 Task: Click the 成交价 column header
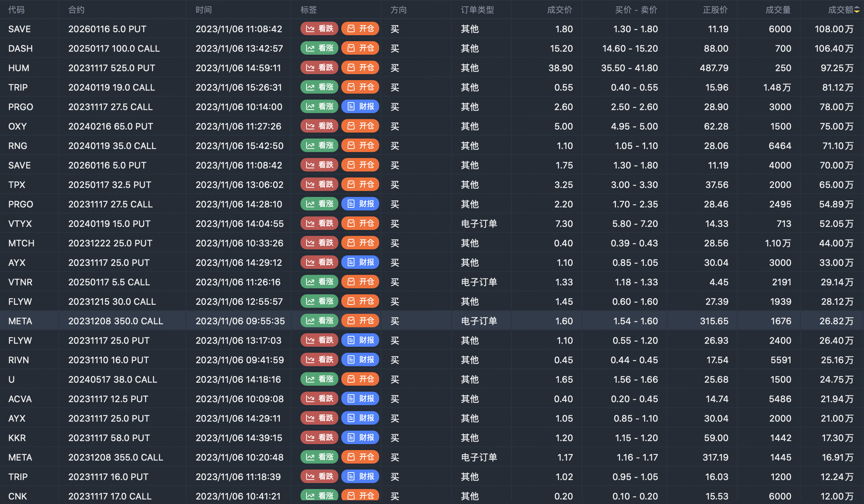coord(560,10)
